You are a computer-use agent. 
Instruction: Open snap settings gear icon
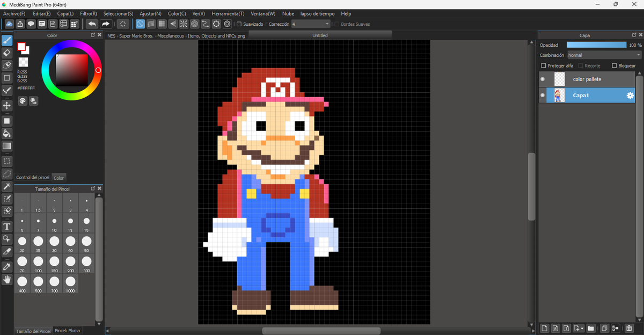coord(227,24)
